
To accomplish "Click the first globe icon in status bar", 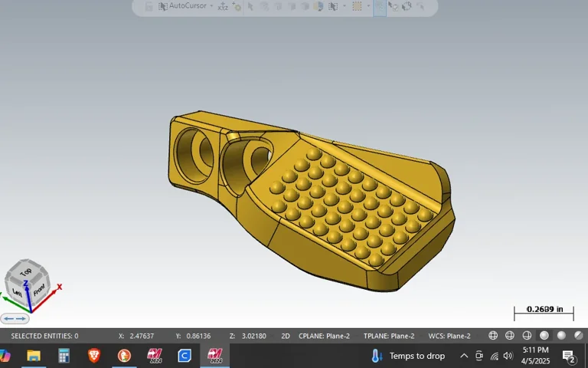I will pos(493,336).
